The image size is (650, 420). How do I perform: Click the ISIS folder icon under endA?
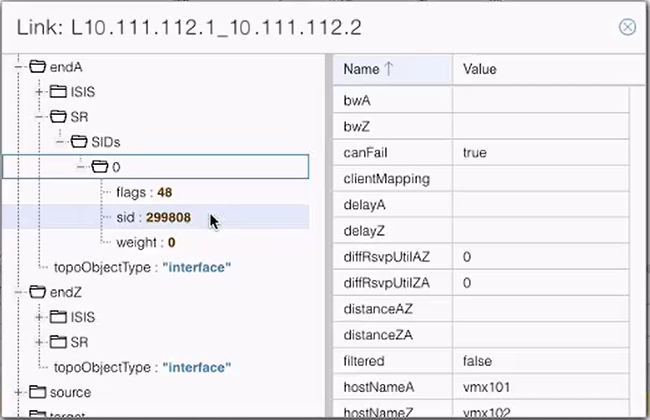(x=58, y=92)
